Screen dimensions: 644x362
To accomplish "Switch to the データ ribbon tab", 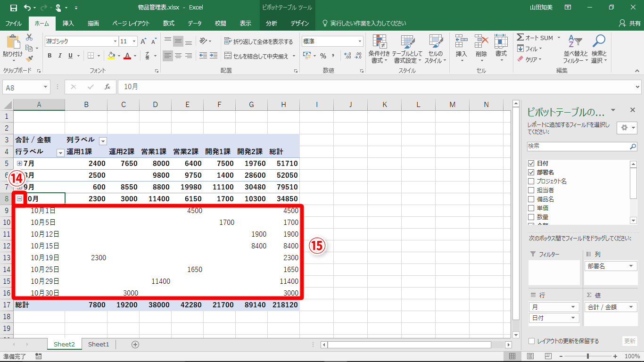I will coord(195,24).
